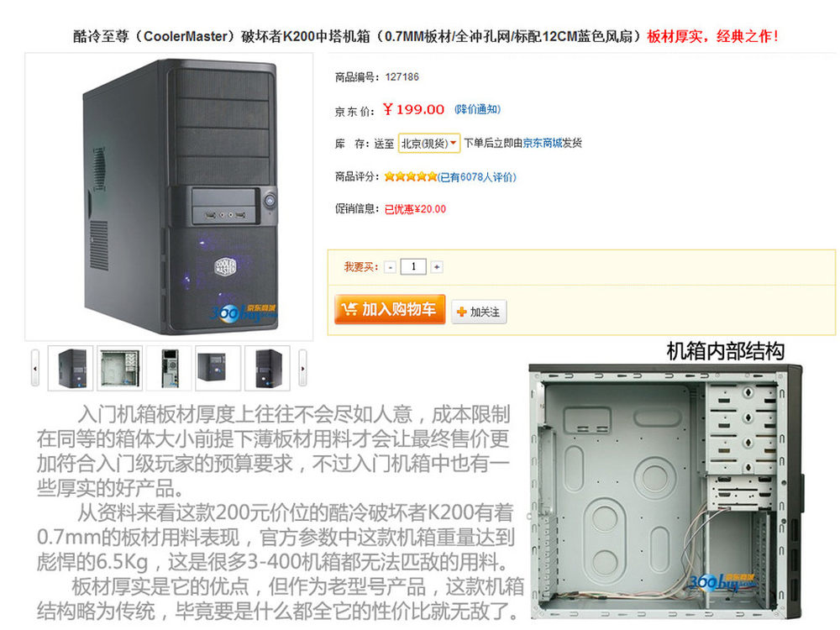Select the fourth side-view case thumbnail

(218, 368)
